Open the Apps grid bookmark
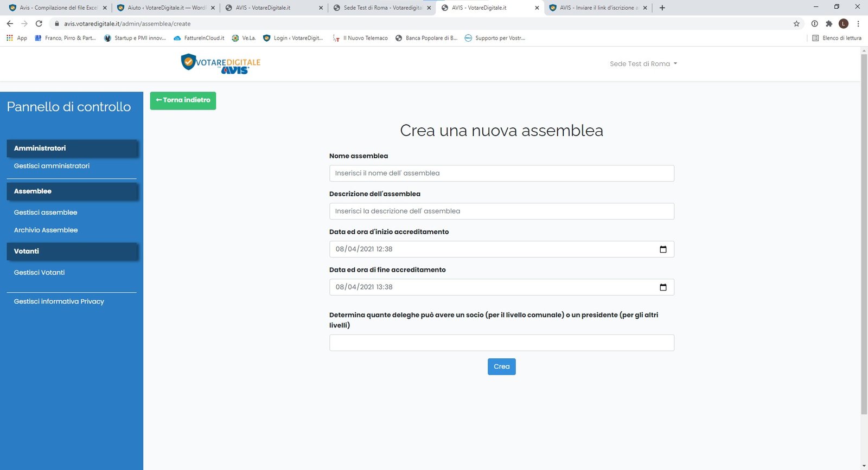This screenshot has width=868, height=470. click(16, 38)
